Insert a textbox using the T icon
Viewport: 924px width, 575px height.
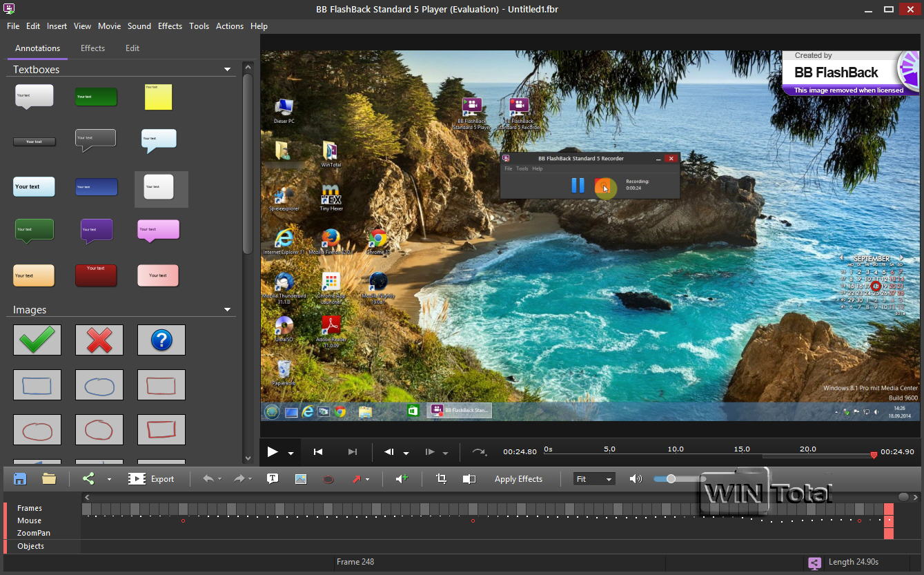(273, 478)
